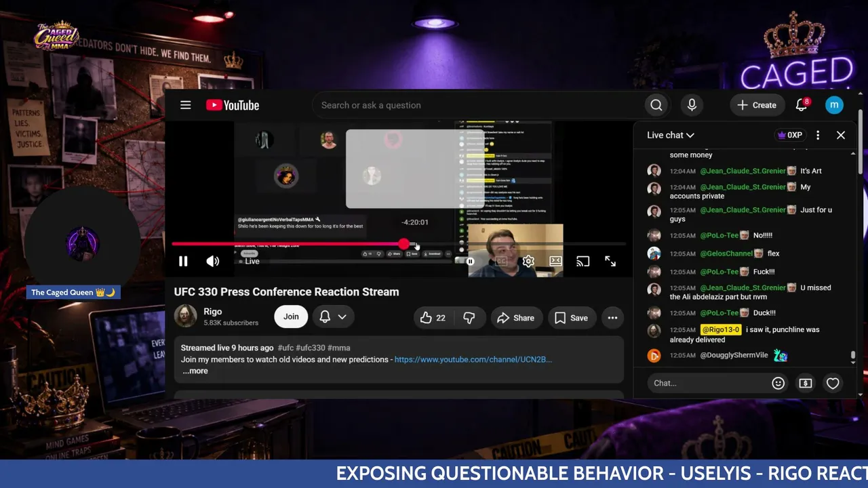868x488 pixels.
Task: Open the chat emoji picker
Action: tap(778, 383)
